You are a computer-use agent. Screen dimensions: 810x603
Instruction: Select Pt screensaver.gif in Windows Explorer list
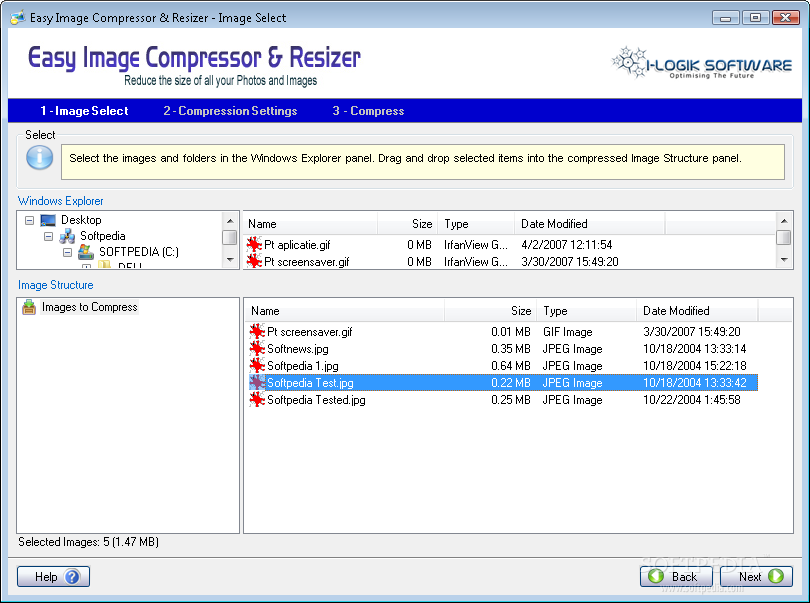click(x=307, y=261)
